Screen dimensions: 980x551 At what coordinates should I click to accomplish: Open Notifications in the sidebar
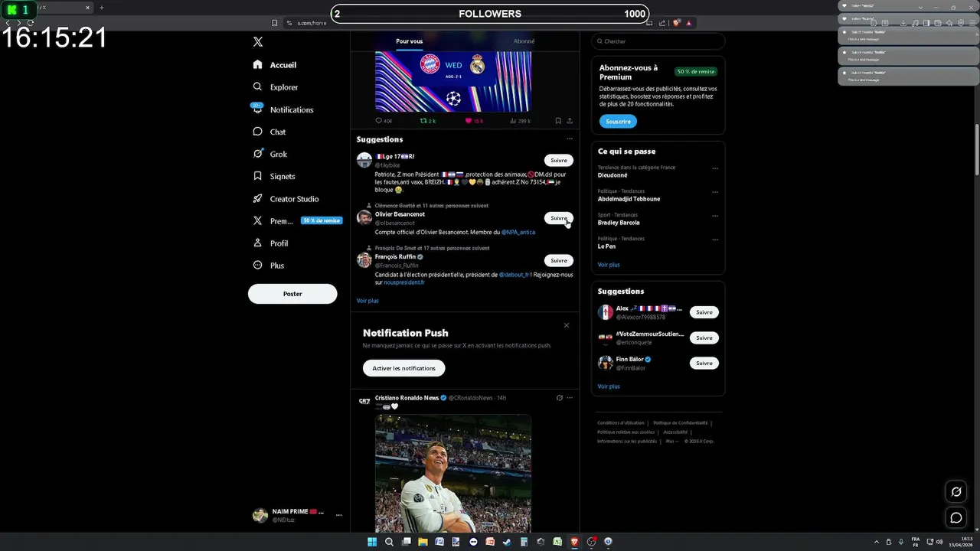coord(283,109)
